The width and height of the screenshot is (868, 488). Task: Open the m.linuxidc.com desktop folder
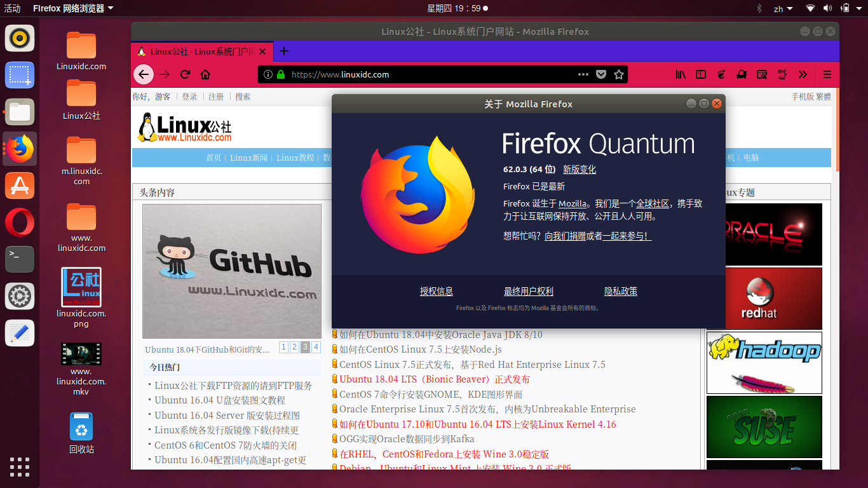[x=81, y=161]
